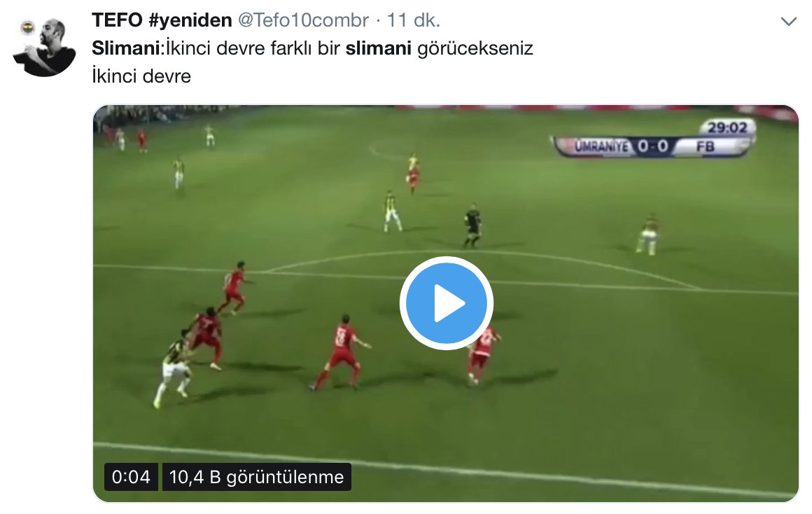Click the 0-0 score in the scoreboard
Image resolution: width=812 pixels, height=514 pixels.
653,146
